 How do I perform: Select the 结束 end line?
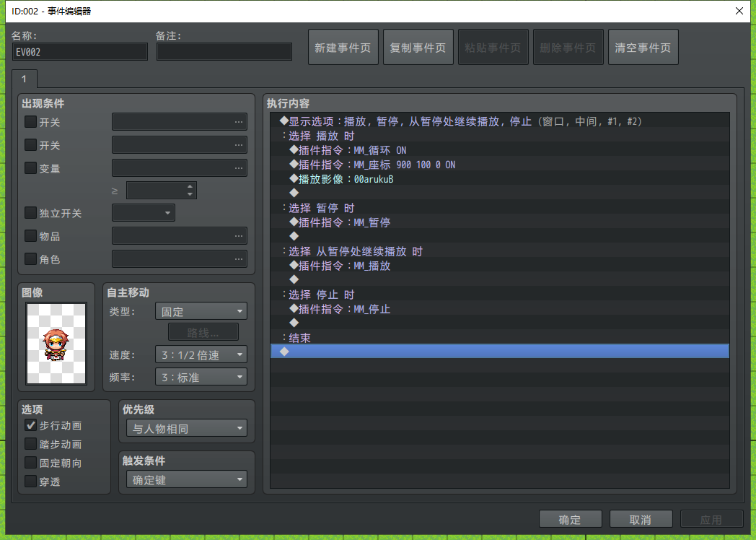[500, 338]
